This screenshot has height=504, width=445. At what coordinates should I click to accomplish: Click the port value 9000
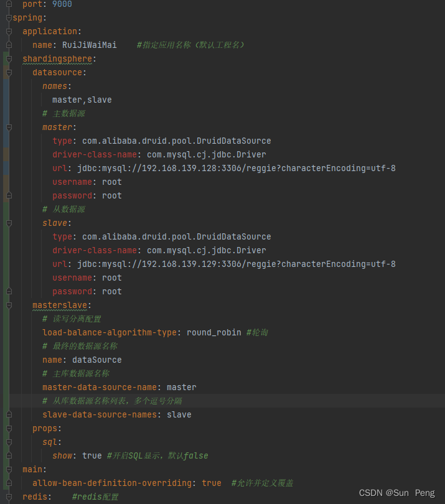click(x=62, y=4)
